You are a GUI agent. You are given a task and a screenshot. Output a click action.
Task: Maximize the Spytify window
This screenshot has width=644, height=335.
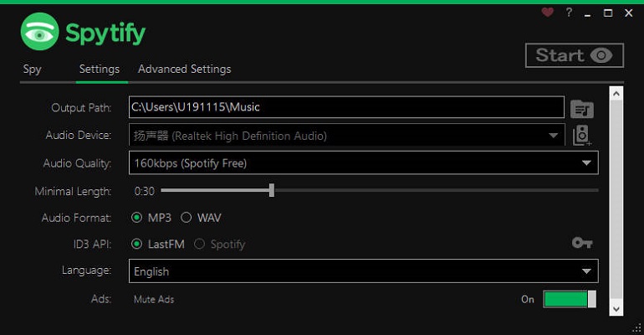[608, 13]
